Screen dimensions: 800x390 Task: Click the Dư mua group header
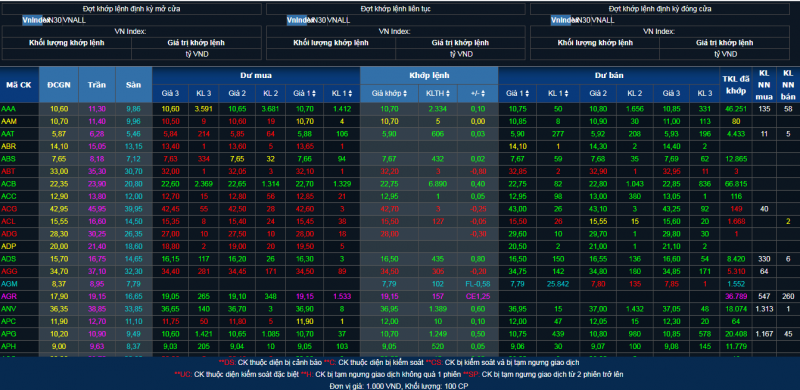pyautogui.click(x=256, y=76)
